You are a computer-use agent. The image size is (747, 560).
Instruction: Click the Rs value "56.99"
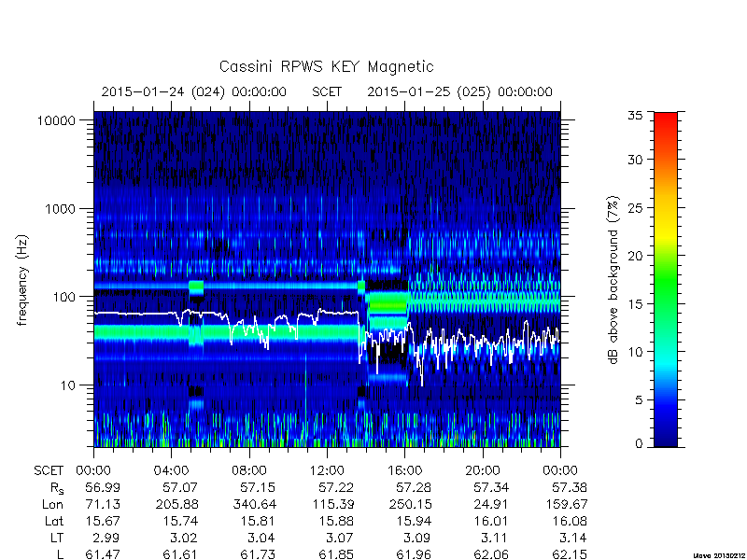coord(103,487)
